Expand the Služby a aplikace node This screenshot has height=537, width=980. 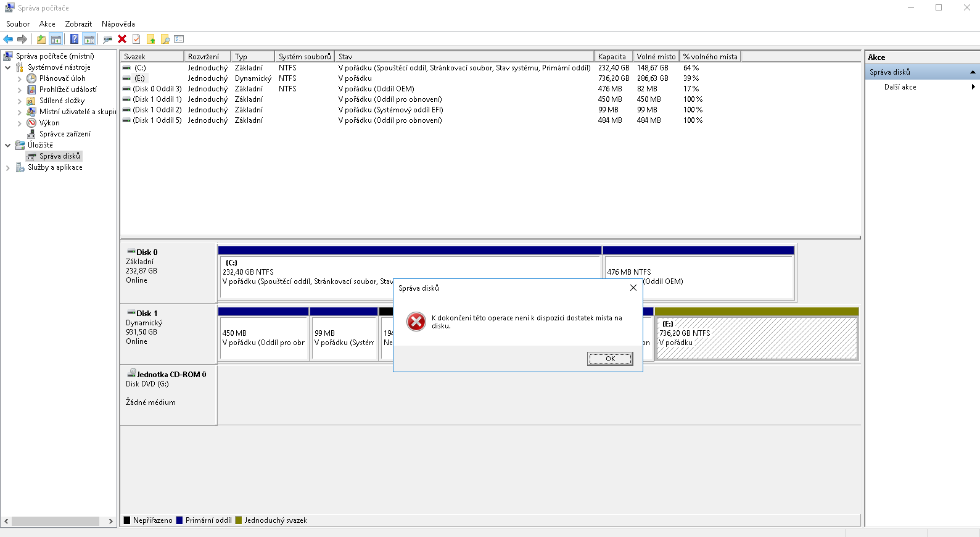[x=7, y=167]
